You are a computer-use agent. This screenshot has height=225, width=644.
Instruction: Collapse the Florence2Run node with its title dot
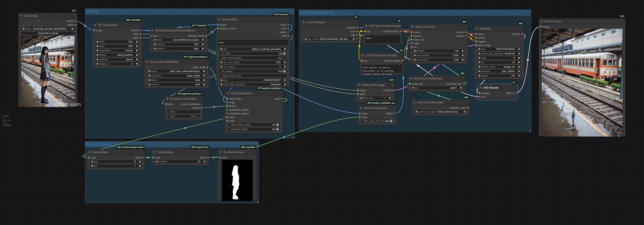tap(219, 20)
